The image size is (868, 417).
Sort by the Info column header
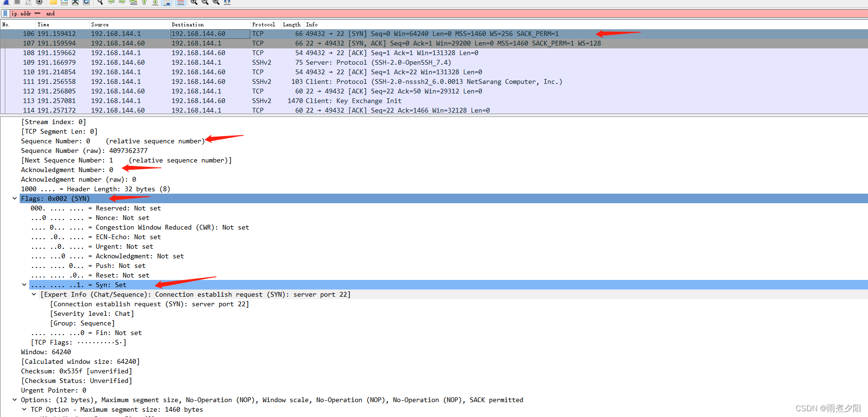tap(586, 24)
